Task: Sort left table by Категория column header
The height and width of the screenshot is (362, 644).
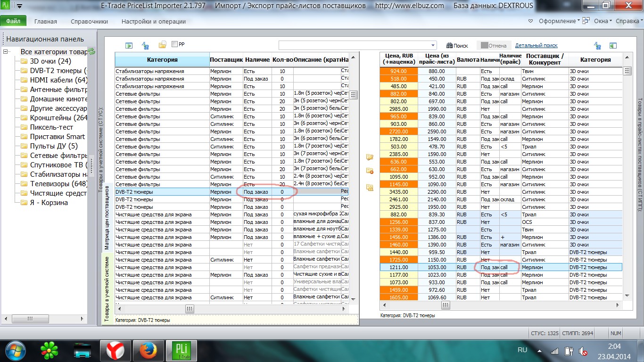Action: [162, 60]
